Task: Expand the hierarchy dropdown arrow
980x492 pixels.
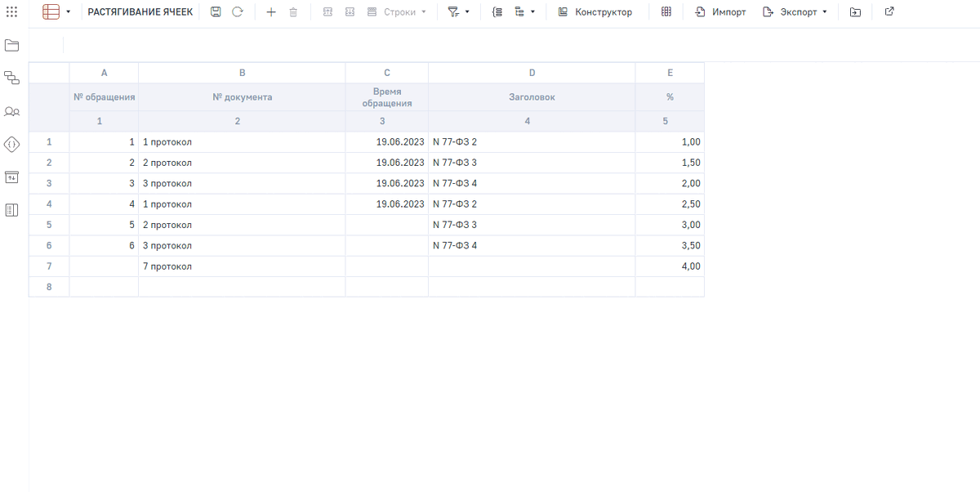Action: click(x=533, y=12)
